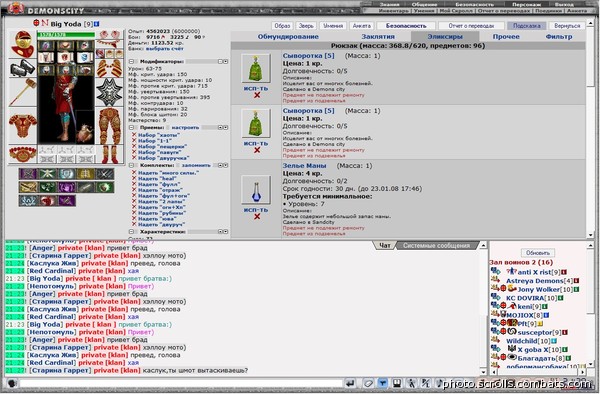
Task: Click the walking figure icon in chat toolbar
Action: click(411, 383)
